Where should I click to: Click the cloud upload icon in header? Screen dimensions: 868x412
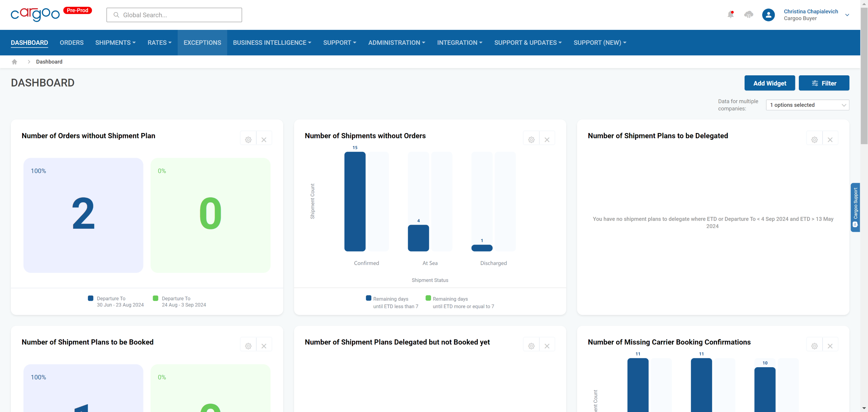(x=748, y=15)
